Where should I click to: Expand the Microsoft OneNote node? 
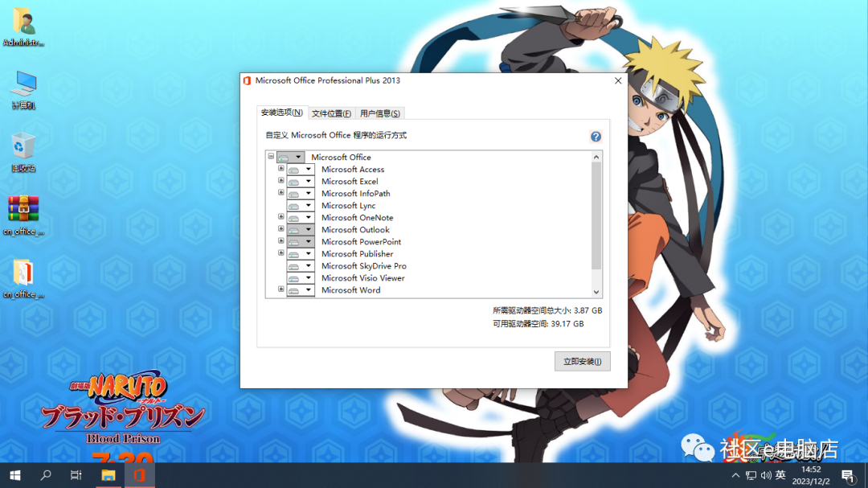281,216
